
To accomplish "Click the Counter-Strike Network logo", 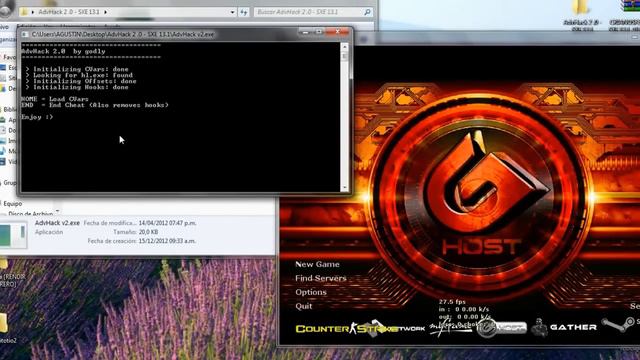I will pos(360,328).
